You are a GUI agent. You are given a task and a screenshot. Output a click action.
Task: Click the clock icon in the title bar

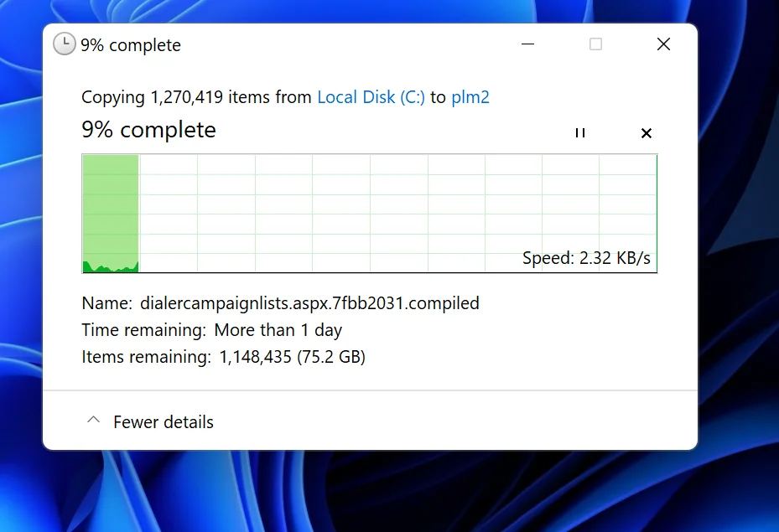[64, 44]
